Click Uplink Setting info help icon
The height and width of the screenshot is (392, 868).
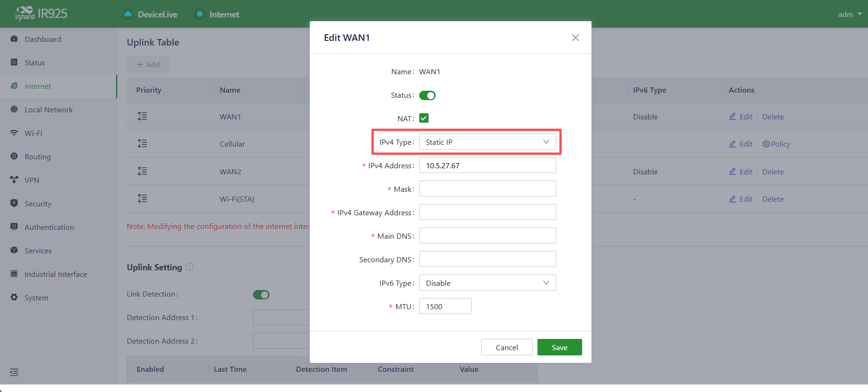click(x=190, y=267)
